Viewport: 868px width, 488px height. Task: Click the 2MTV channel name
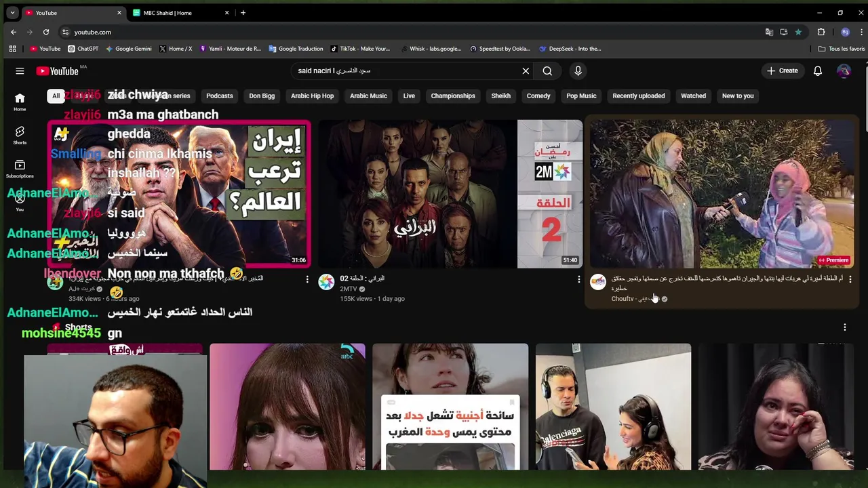click(349, 289)
